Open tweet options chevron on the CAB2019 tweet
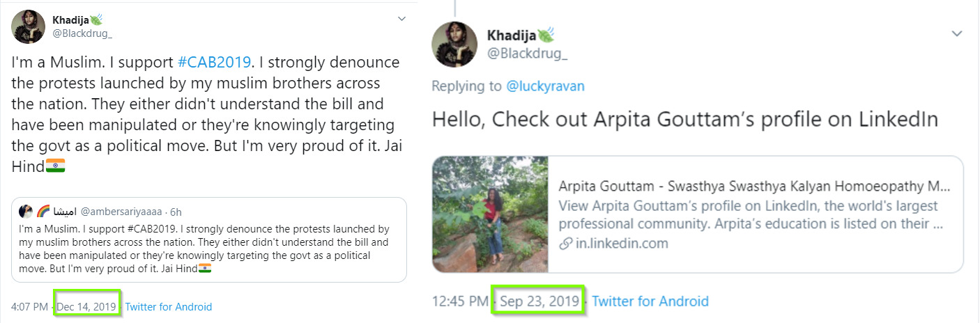The height and width of the screenshot is (323, 980). point(401,19)
